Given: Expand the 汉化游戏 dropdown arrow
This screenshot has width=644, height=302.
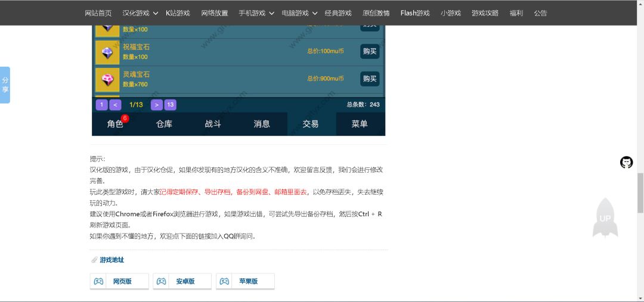Looking at the screenshot, I should click(x=156, y=13).
